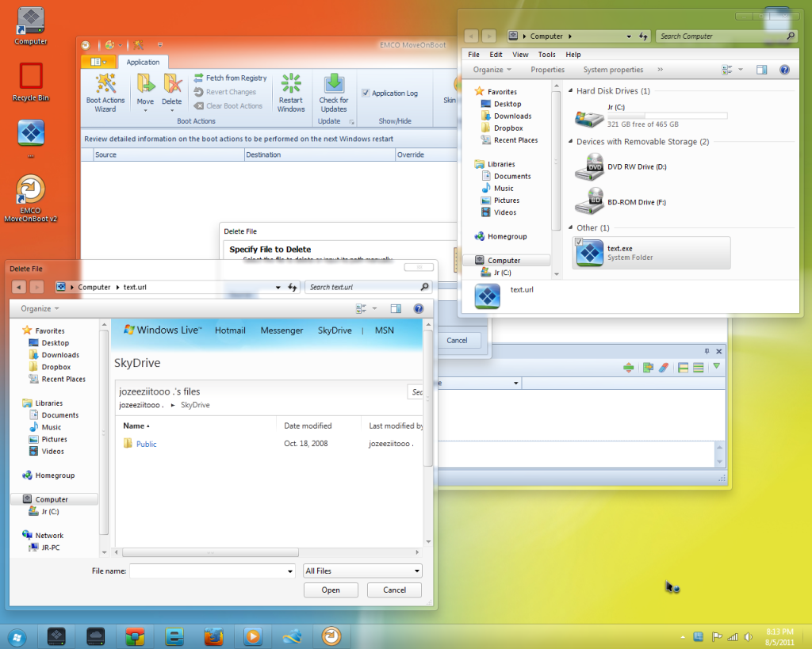The width and height of the screenshot is (812, 649).
Task: Open the View menu in Computer window
Action: pos(520,55)
